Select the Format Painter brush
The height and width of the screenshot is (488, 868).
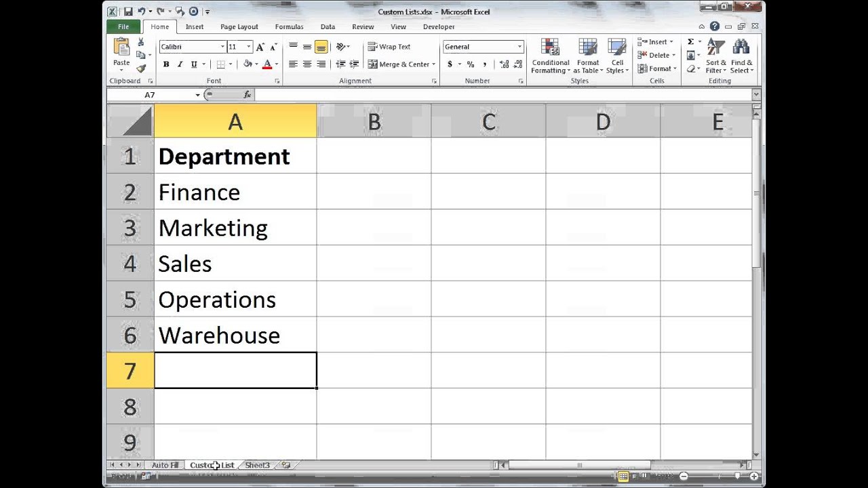coord(141,68)
